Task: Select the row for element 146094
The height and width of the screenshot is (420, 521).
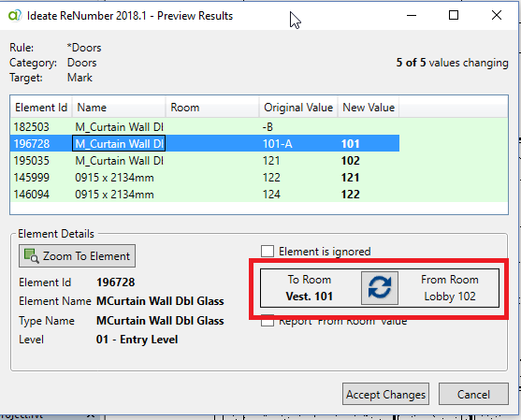Action: (259, 195)
